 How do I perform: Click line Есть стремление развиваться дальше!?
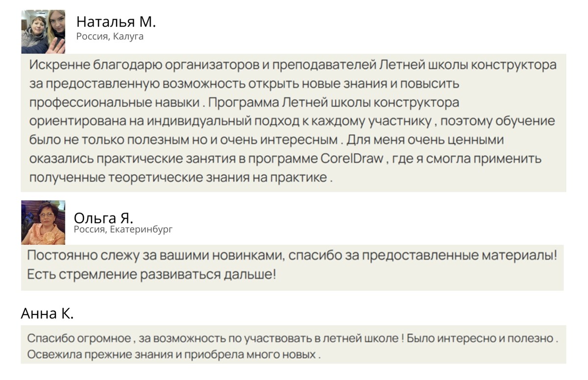(x=151, y=274)
